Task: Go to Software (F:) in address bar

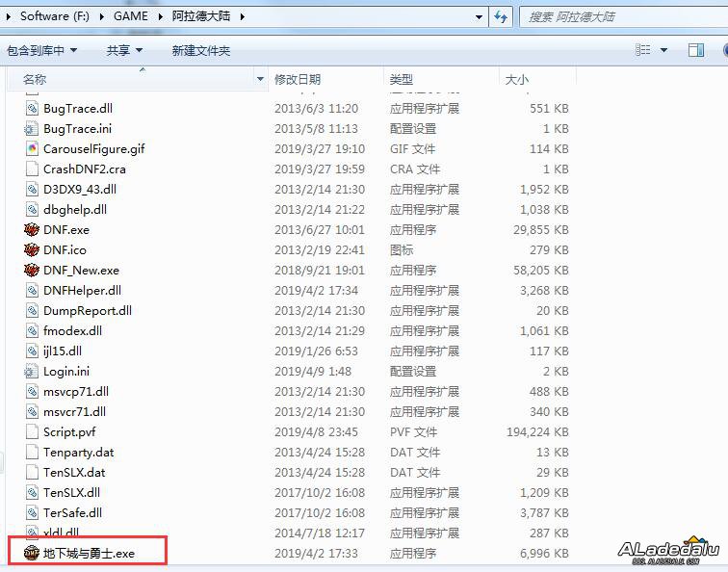Action: tap(58, 16)
